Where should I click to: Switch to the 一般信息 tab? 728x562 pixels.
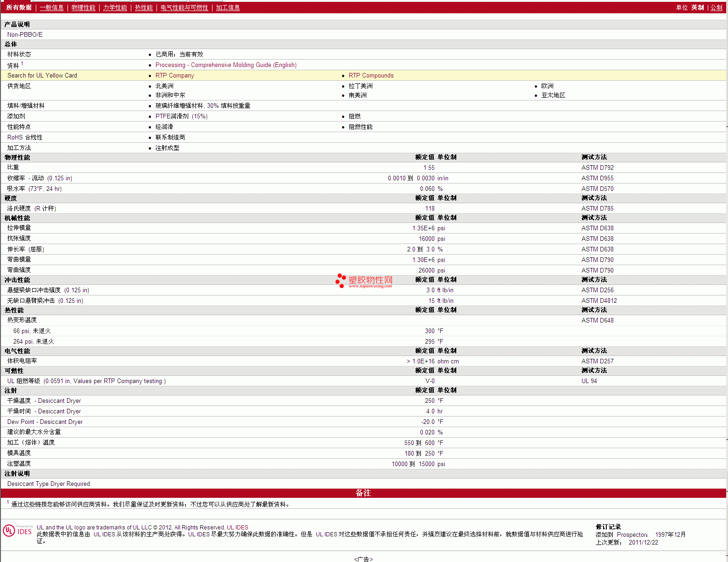51,8
